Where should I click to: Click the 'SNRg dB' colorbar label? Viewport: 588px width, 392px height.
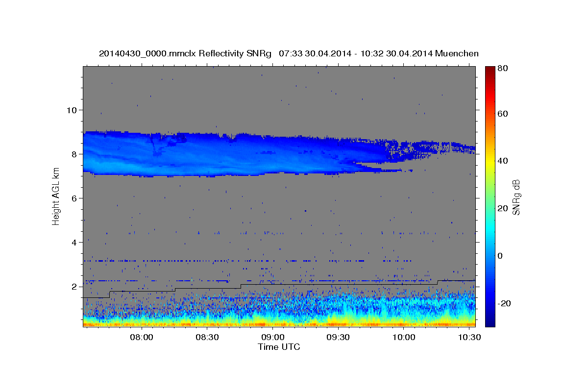tap(516, 197)
